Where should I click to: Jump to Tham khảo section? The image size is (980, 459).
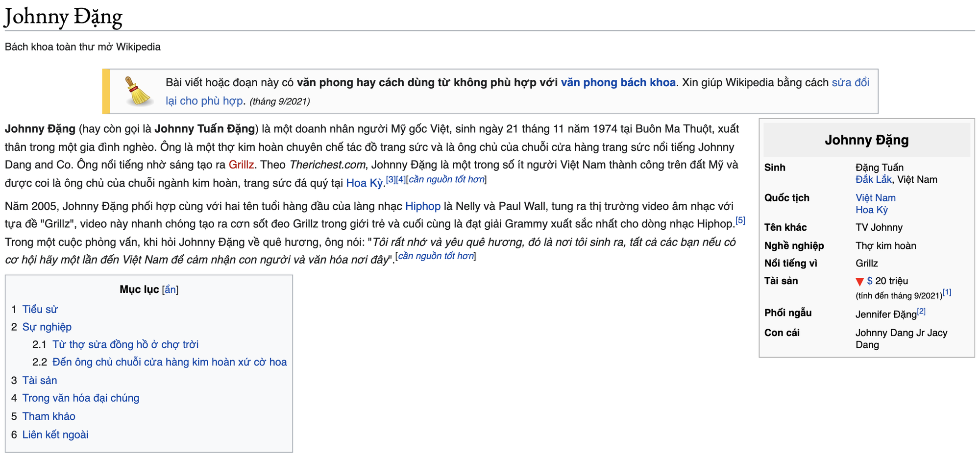click(x=49, y=416)
